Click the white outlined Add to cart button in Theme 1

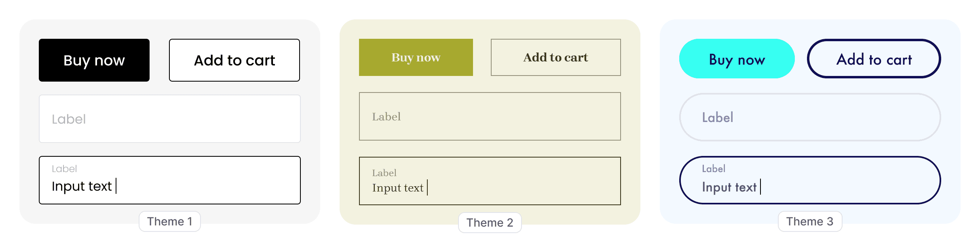pyautogui.click(x=234, y=60)
